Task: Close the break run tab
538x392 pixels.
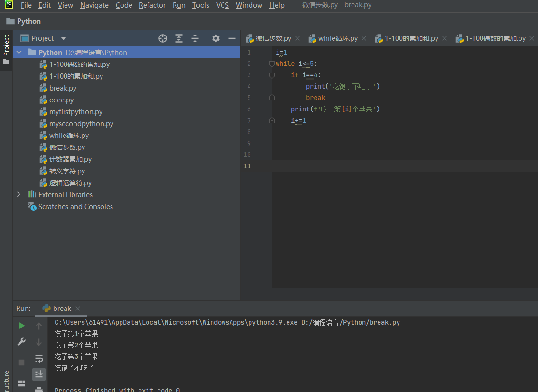Action: (x=78, y=309)
